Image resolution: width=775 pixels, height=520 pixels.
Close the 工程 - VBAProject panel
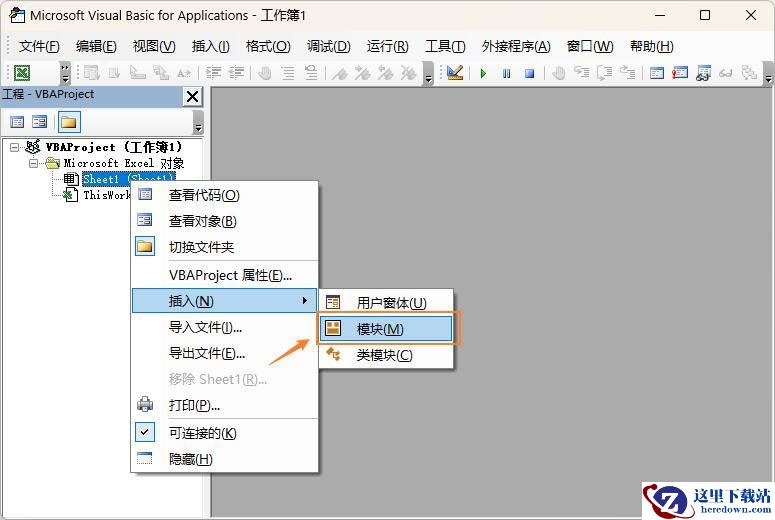click(x=193, y=96)
